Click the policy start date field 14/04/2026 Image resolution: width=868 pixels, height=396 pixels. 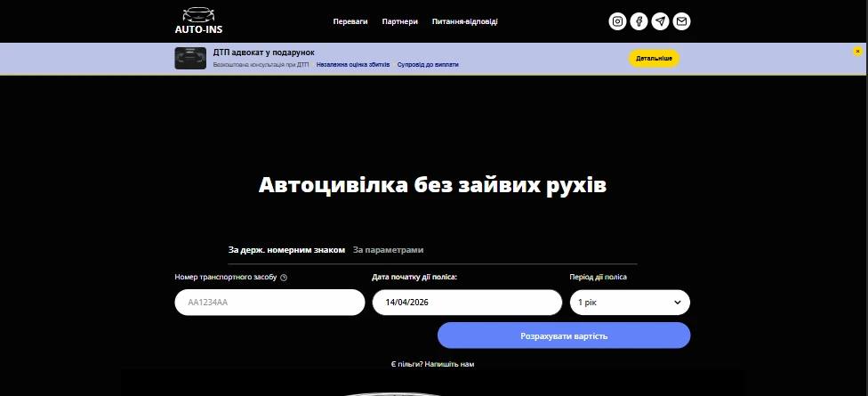click(467, 303)
